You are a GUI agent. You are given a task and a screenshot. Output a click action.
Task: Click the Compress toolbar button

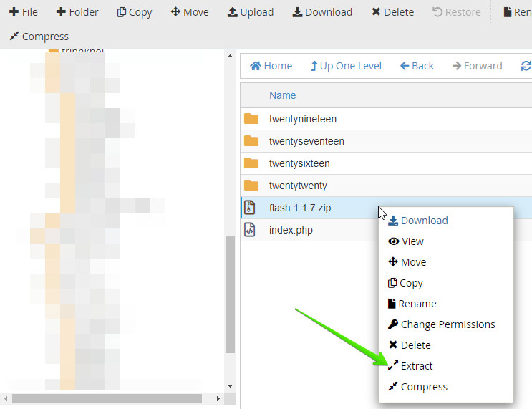39,37
